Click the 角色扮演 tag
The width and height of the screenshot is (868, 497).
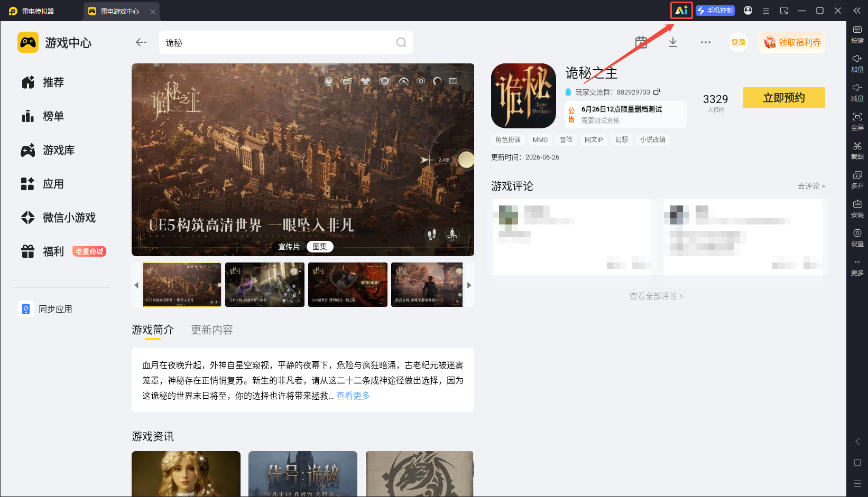pos(508,139)
